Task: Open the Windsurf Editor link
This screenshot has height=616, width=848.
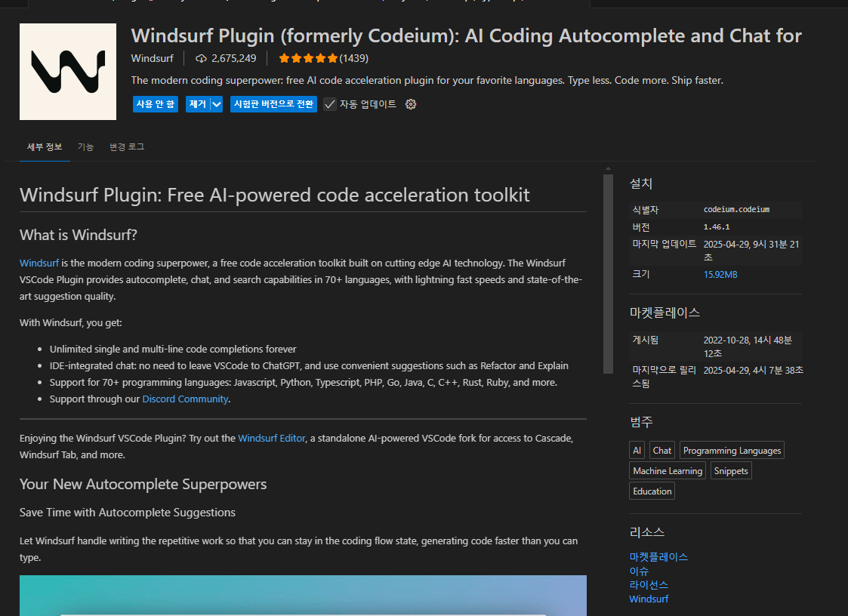Action: point(272,439)
